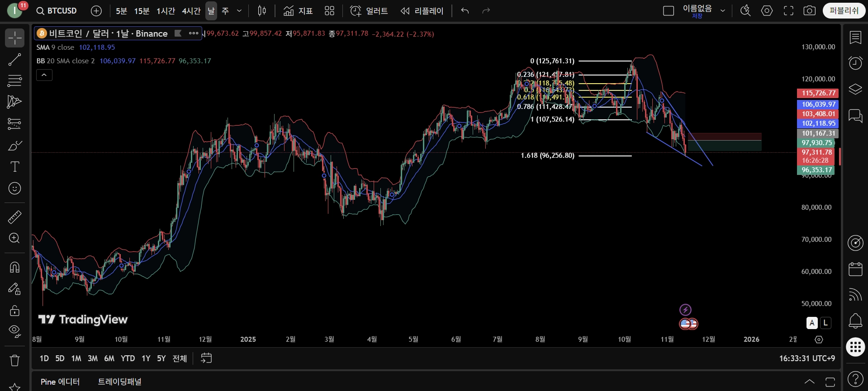Image resolution: width=868 pixels, height=391 pixels.
Task: Open the object tree layers panel
Action: pos(855,89)
